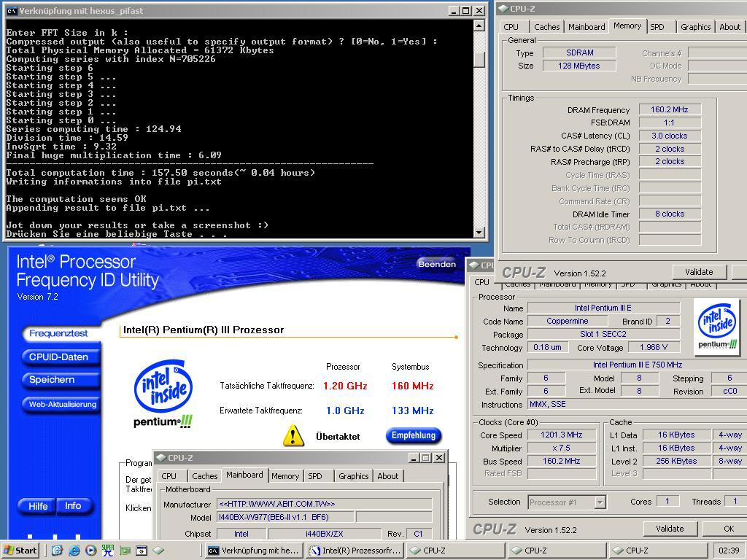Click the Intel Inside logo in CPU-Z CPU window
This screenshot has height=560, width=747.
717,327
